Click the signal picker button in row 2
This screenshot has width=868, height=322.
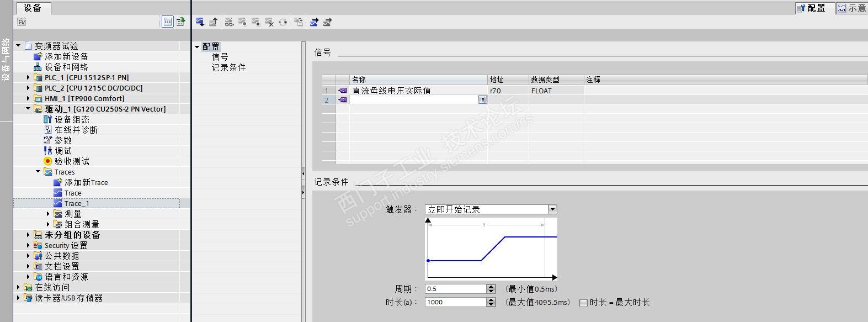(482, 100)
